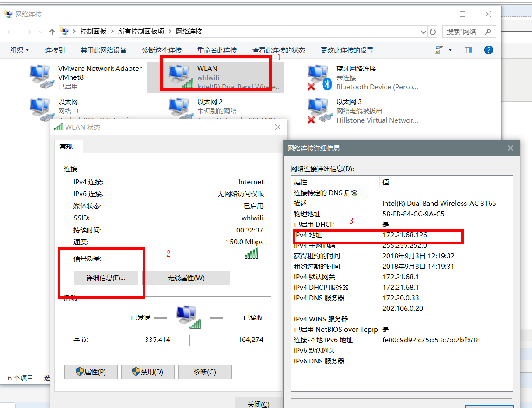Screen dimensions: 532x408
Task: Click the help question mark icon
Action: coord(489,50)
